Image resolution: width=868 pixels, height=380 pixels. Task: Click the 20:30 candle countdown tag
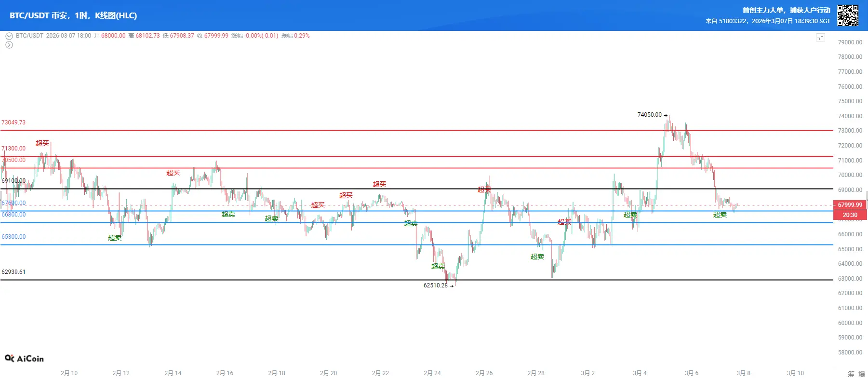[850, 215]
